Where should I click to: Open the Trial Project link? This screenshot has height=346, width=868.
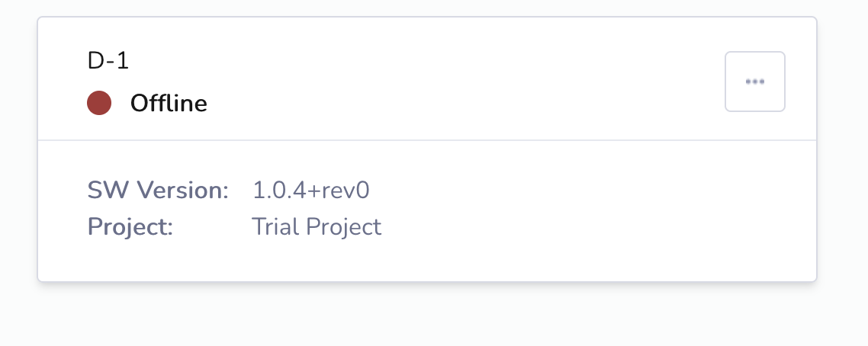pyautogui.click(x=317, y=226)
